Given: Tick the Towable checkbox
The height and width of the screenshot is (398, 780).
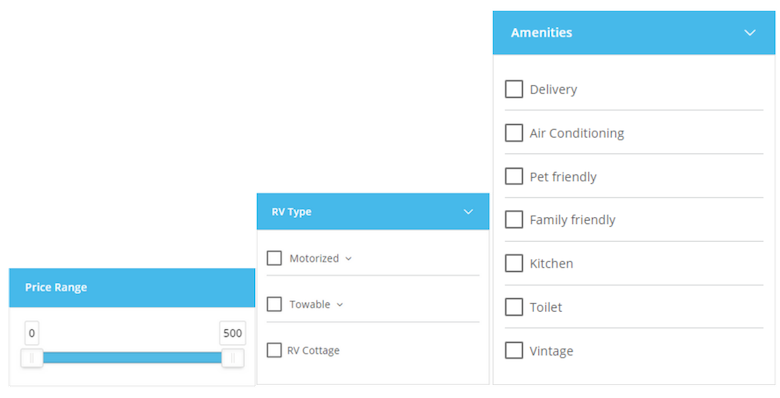Looking at the screenshot, I should 274,304.
